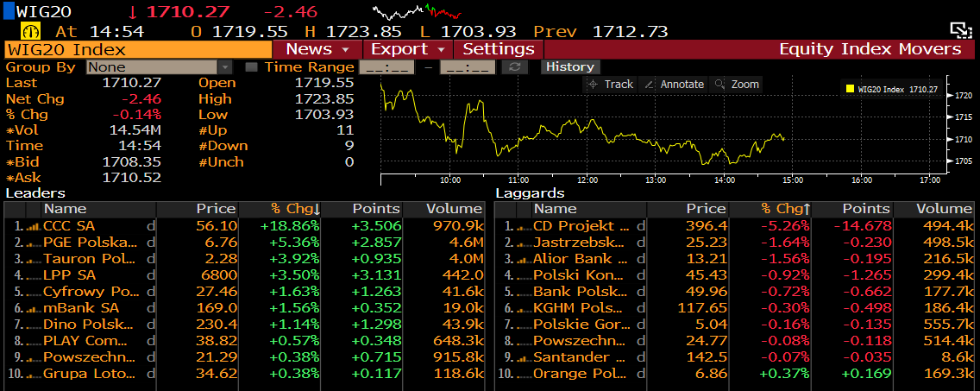Click the Time Range end time field

coord(468,67)
